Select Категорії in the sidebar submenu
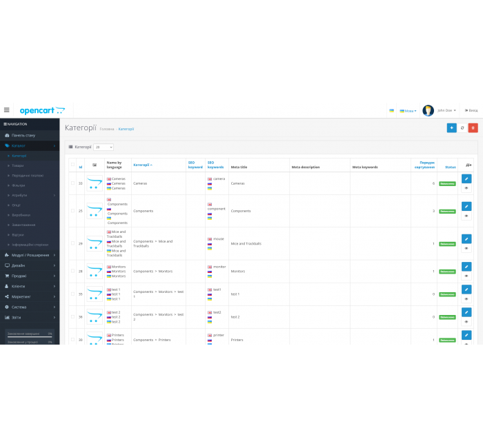 point(30,156)
